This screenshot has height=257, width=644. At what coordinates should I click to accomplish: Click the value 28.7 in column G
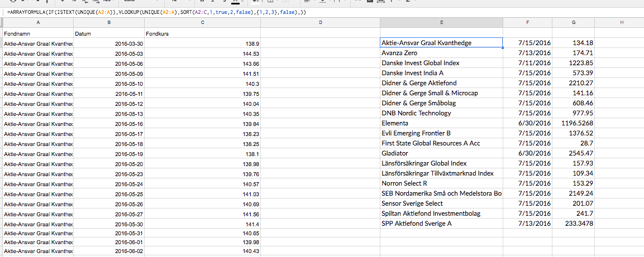pos(574,143)
